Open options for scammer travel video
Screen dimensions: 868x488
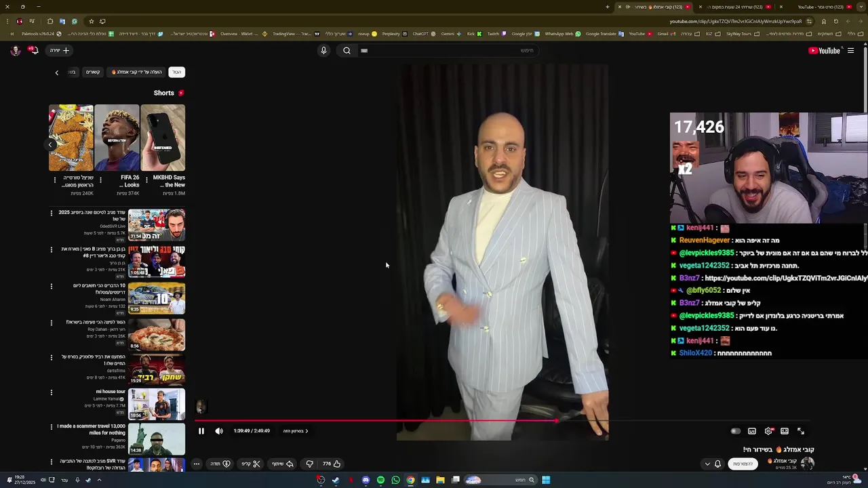pyautogui.click(x=52, y=427)
